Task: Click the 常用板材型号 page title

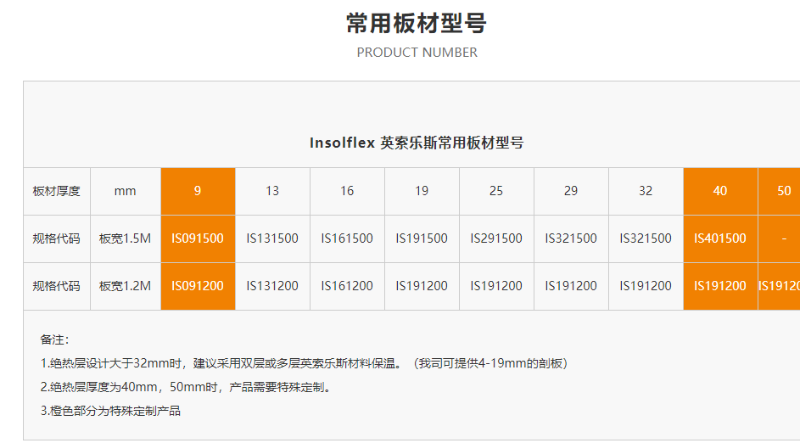Action: pos(416,23)
